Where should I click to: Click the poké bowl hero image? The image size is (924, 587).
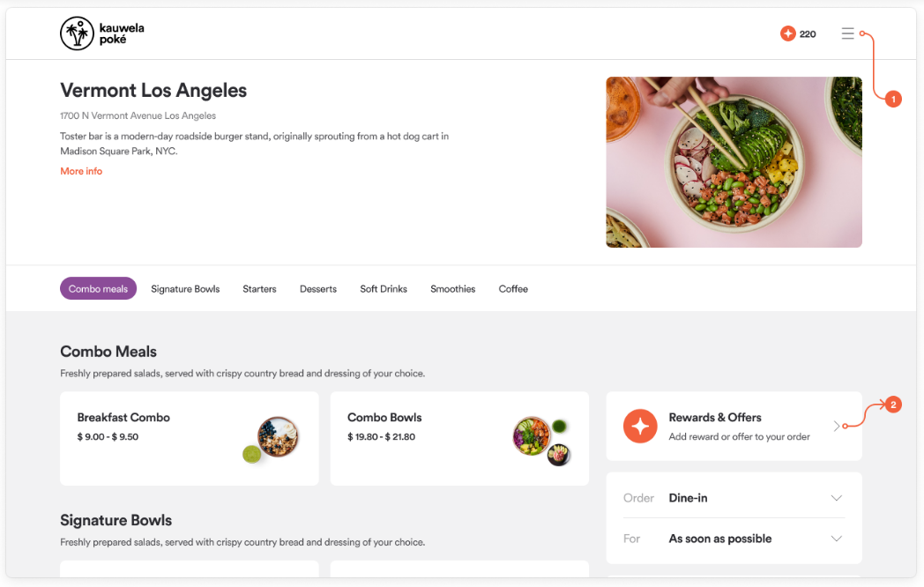(x=734, y=162)
